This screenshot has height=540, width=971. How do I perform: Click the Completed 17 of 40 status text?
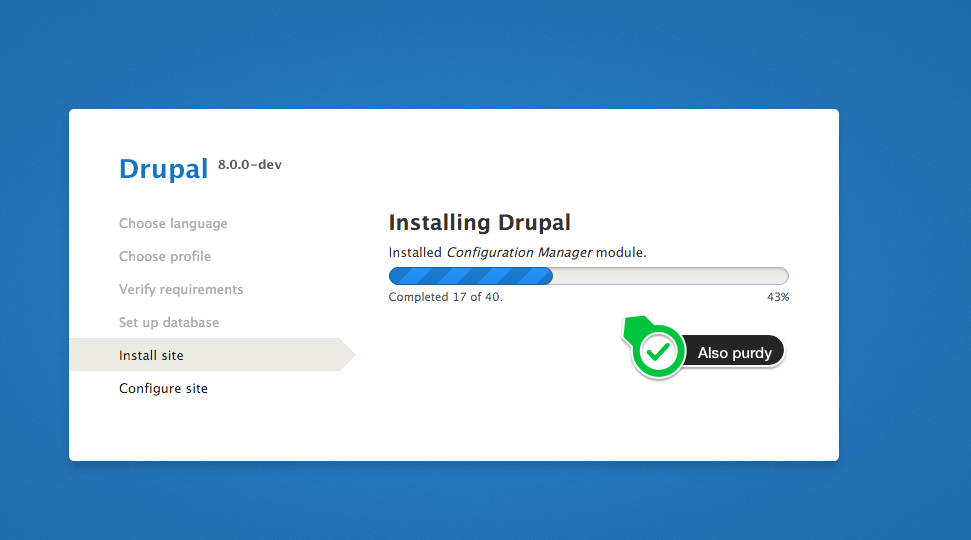click(x=445, y=297)
